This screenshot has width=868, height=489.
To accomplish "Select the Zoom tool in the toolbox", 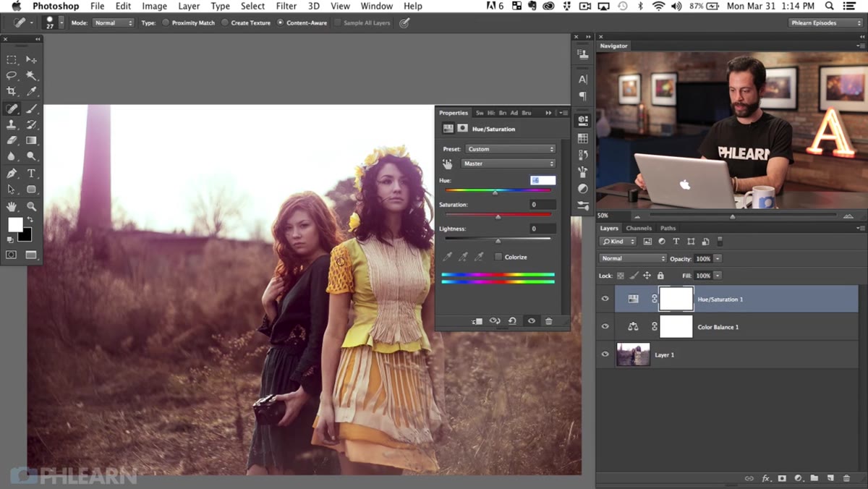I will pyautogui.click(x=31, y=207).
